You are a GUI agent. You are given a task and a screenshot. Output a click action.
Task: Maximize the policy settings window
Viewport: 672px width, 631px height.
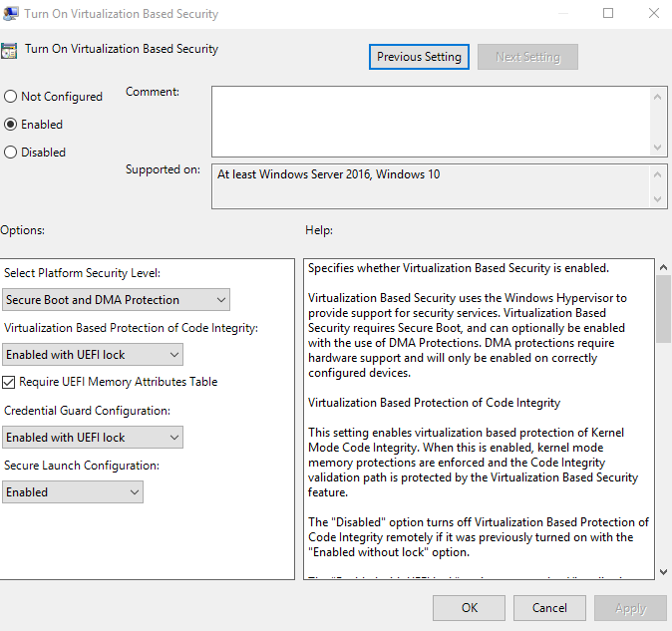(608, 14)
